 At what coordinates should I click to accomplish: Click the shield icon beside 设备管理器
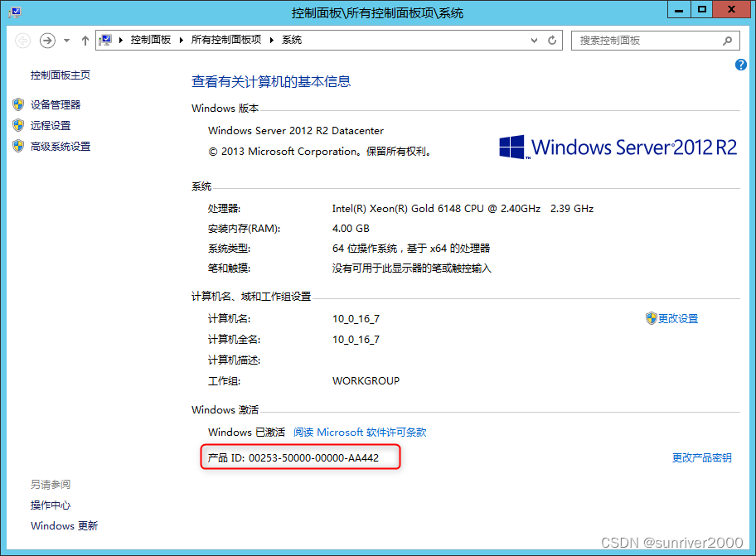20,104
